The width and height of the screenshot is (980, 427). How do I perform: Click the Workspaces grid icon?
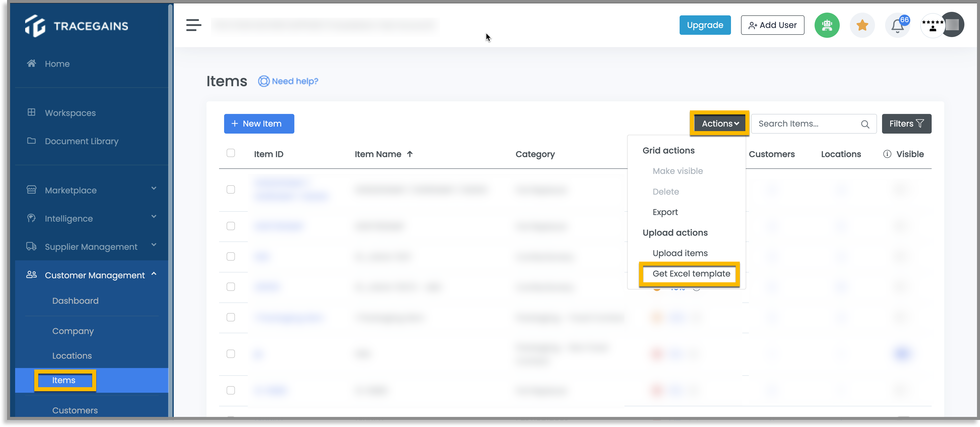pyautogui.click(x=31, y=112)
